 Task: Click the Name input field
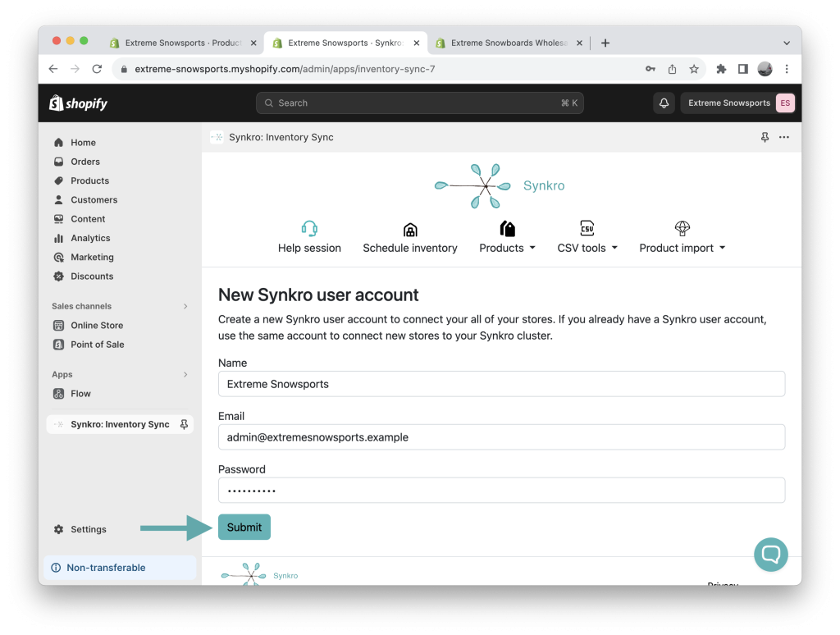(501, 384)
